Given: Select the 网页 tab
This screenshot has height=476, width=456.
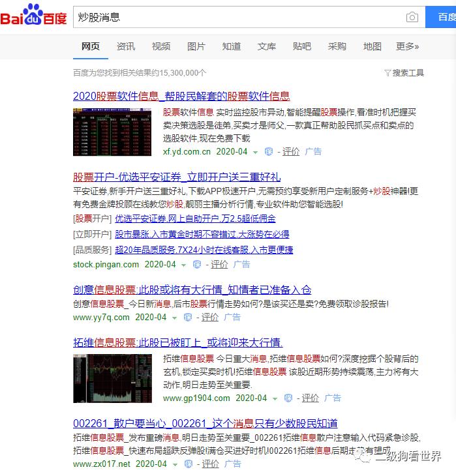Looking at the screenshot, I should (x=91, y=46).
